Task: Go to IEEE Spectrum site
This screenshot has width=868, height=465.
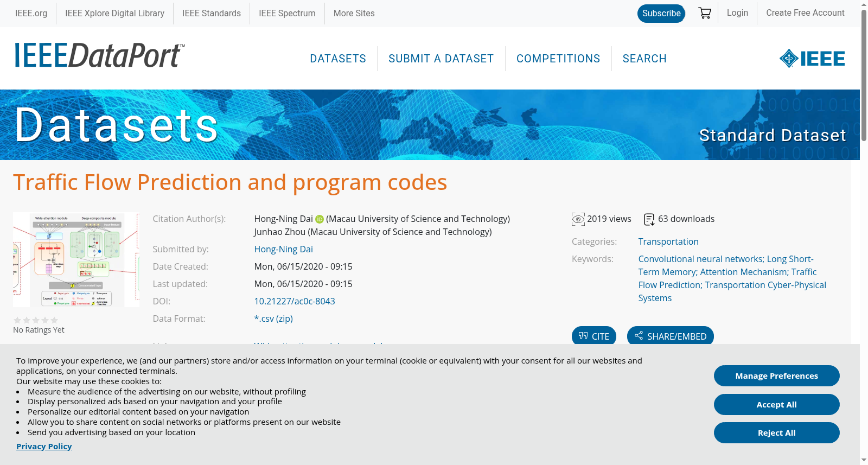Action: 287,13
